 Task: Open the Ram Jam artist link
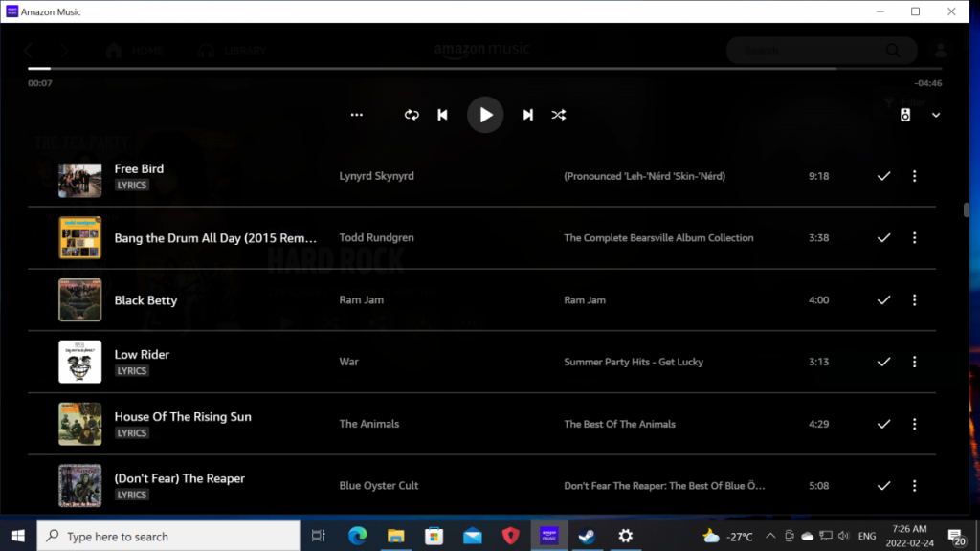pyautogui.click(x=361, y=299)
